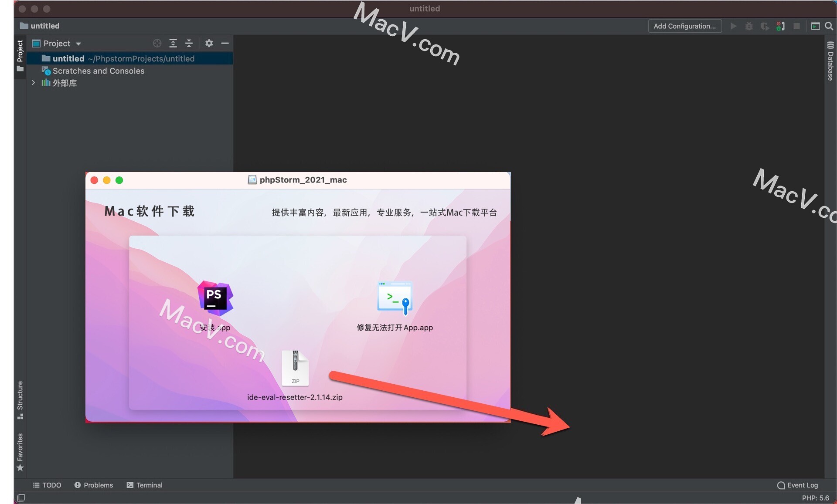Click tool window quick access icon bottom-left
The width and height of the screenshot is (837, 504).
tap(21, 497)
